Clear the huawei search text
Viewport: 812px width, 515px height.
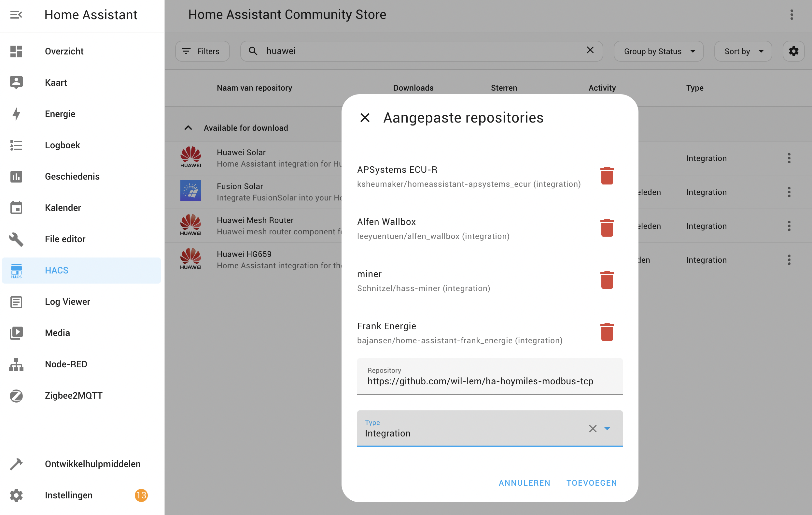(590, 50)
